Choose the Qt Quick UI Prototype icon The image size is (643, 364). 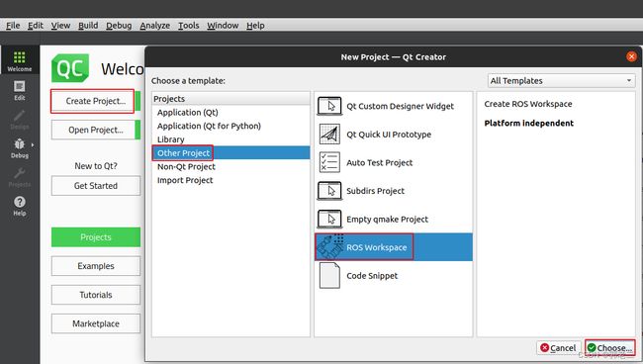tap(329, 135)
